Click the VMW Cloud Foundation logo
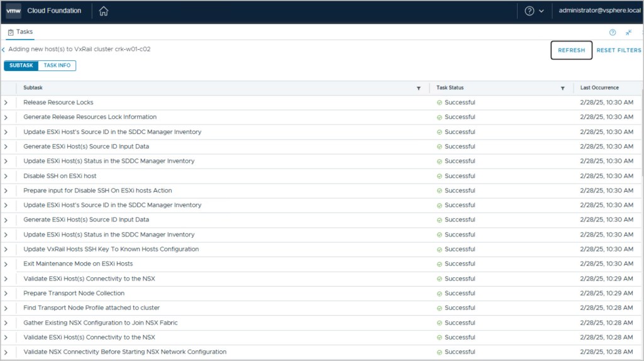 pyautogui.click(x=14, y=11)
